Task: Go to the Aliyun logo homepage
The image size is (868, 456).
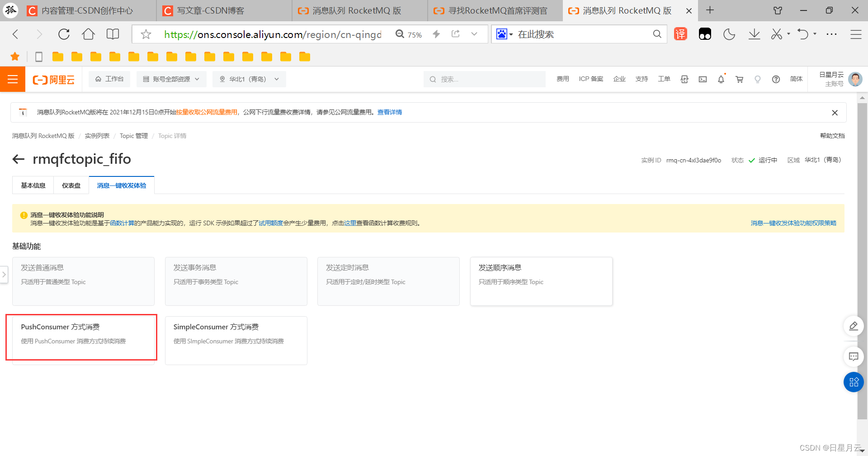Action: 54,80
